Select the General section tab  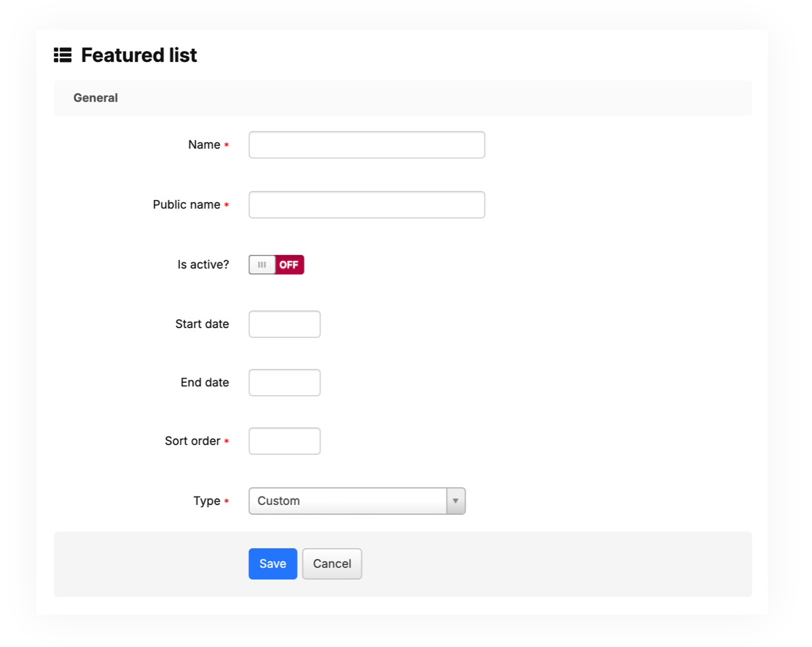pos(96,98)
